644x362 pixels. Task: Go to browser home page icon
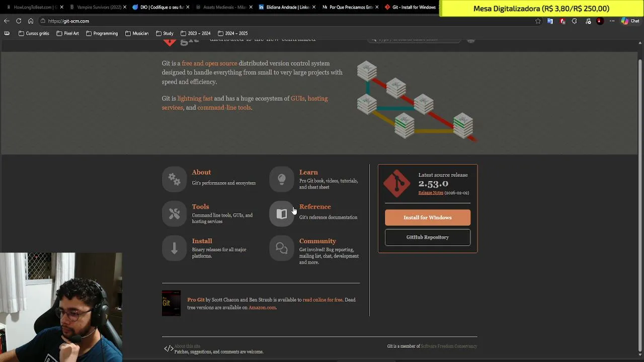click(31, 21)
